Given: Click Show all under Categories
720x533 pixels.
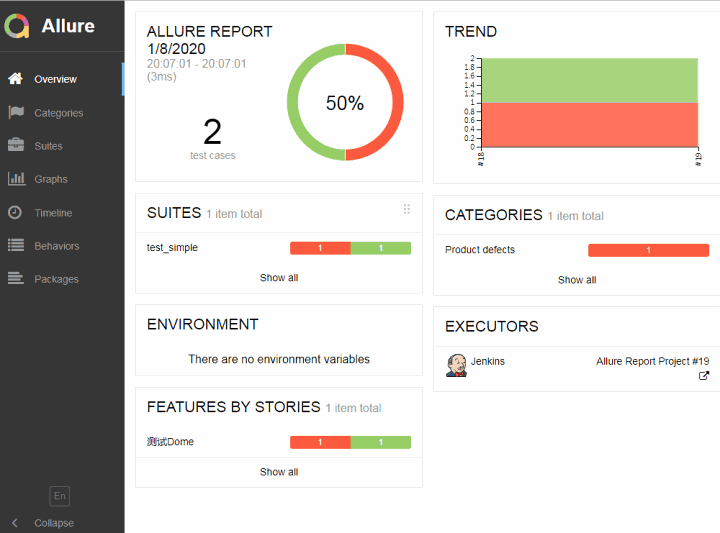Looking at the screenshot, I should tap(577, 280).
